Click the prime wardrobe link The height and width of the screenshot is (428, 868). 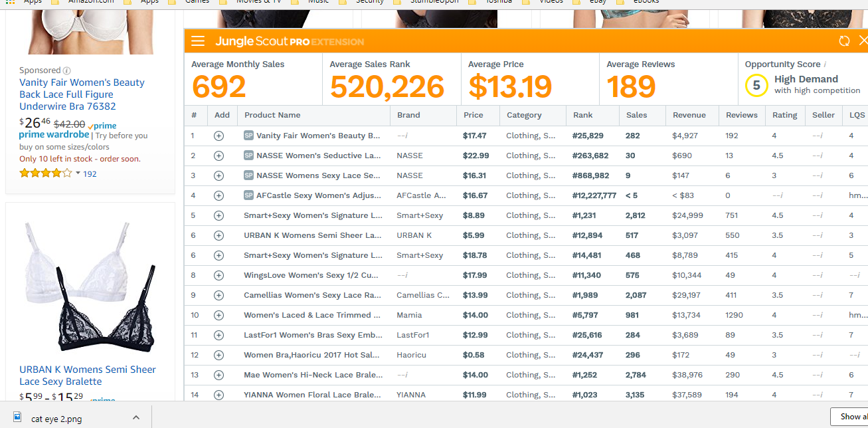54,135
